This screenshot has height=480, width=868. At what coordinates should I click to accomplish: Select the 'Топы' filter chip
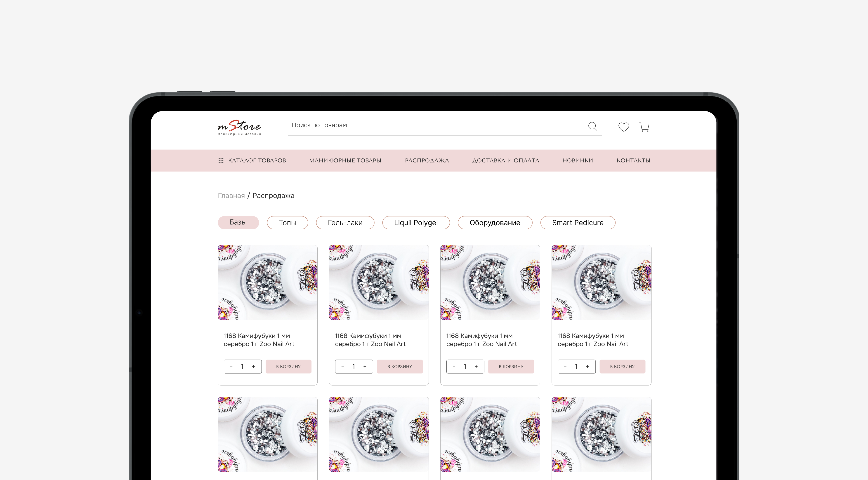[x=288, y=223]
